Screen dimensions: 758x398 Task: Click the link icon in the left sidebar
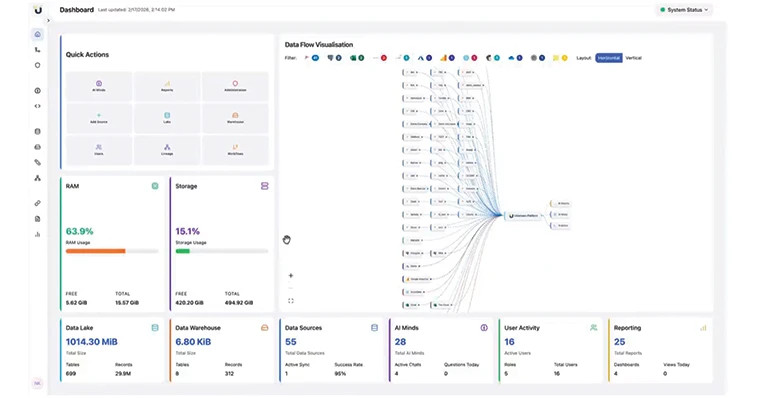click(x=38, y=204)
